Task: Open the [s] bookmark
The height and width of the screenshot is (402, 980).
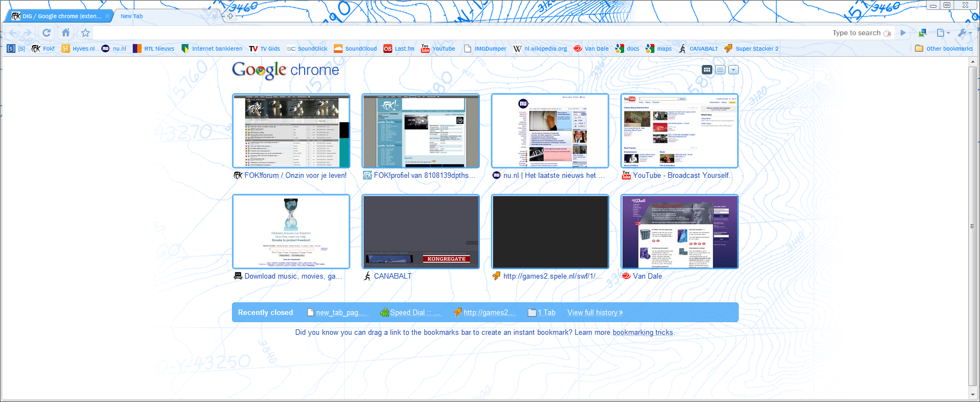Action: [x=16, y=48]
